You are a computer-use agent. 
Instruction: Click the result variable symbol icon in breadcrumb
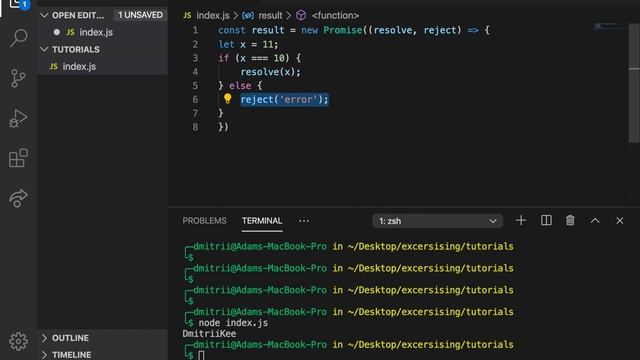(x=248, y=16)
